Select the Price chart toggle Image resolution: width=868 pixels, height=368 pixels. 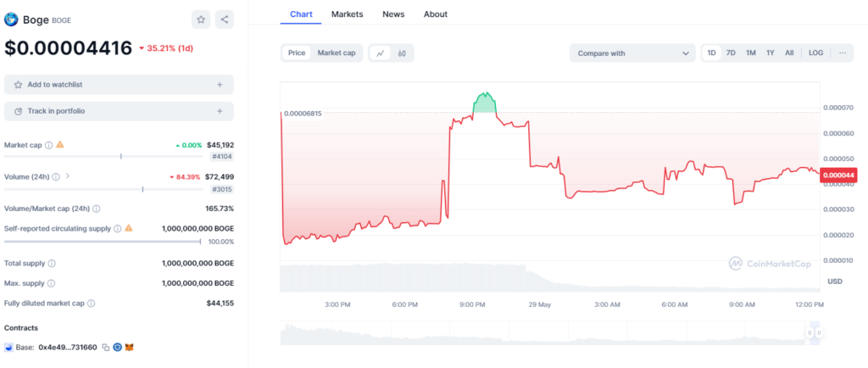point(297,53)
